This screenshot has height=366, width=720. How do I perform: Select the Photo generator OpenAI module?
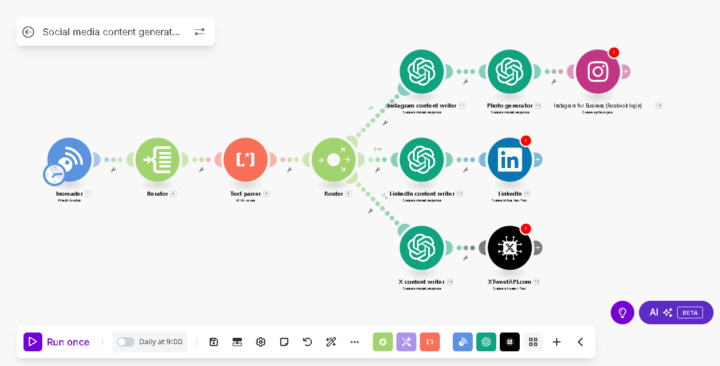pyautogui.click(x=510, y=72)
